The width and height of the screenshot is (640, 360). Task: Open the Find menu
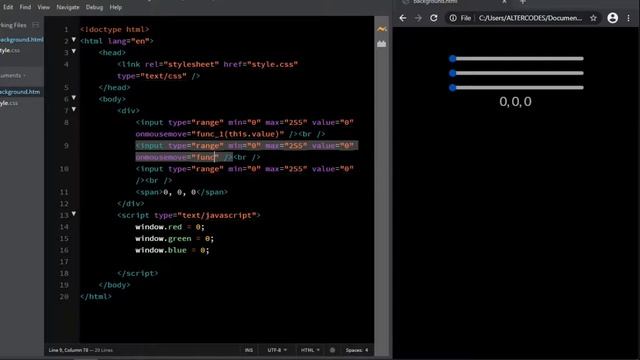[x=25, y=7]
